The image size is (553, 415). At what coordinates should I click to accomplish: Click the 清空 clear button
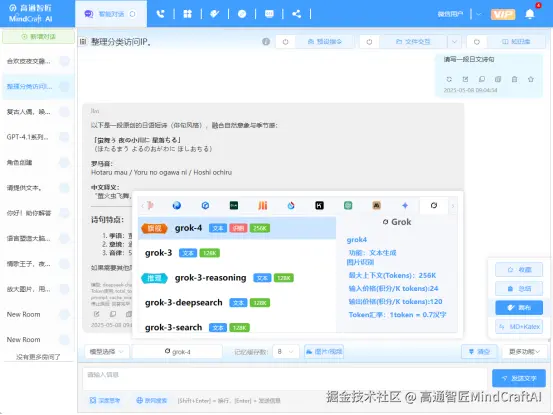click(479, 352)
